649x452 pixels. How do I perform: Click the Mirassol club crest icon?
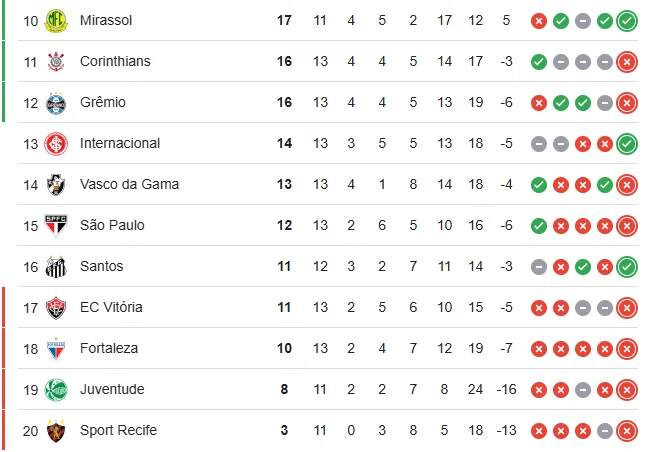click(56, 20)
